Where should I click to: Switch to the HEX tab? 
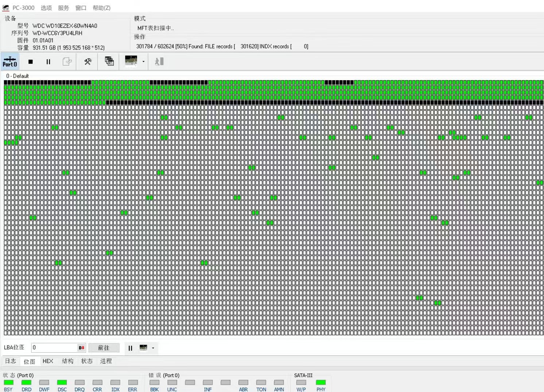[48, 361]
